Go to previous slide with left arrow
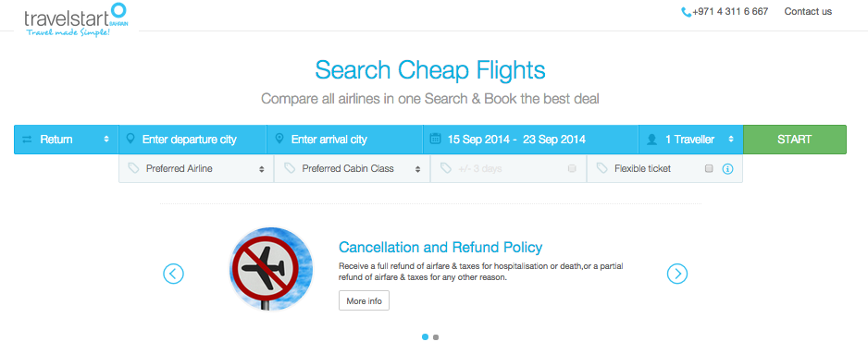This screenshot has width=868, height=354. click(x=173, y=274)
